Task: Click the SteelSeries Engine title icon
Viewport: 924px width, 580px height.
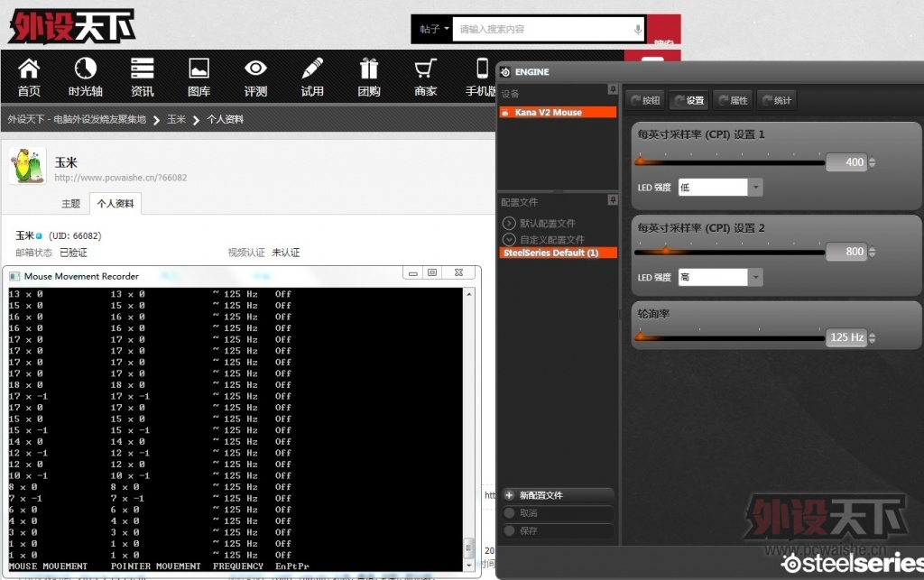Action: coord(505,72)
